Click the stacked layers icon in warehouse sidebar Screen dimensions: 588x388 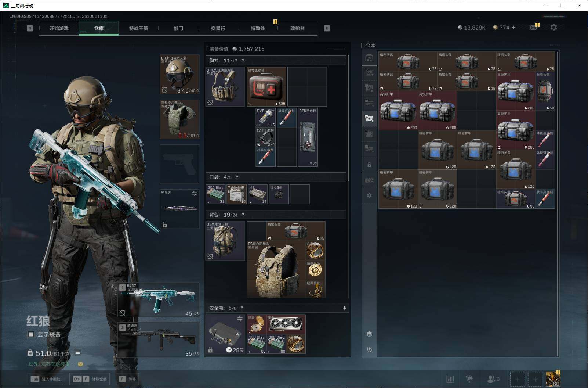(x=369, y=334)
